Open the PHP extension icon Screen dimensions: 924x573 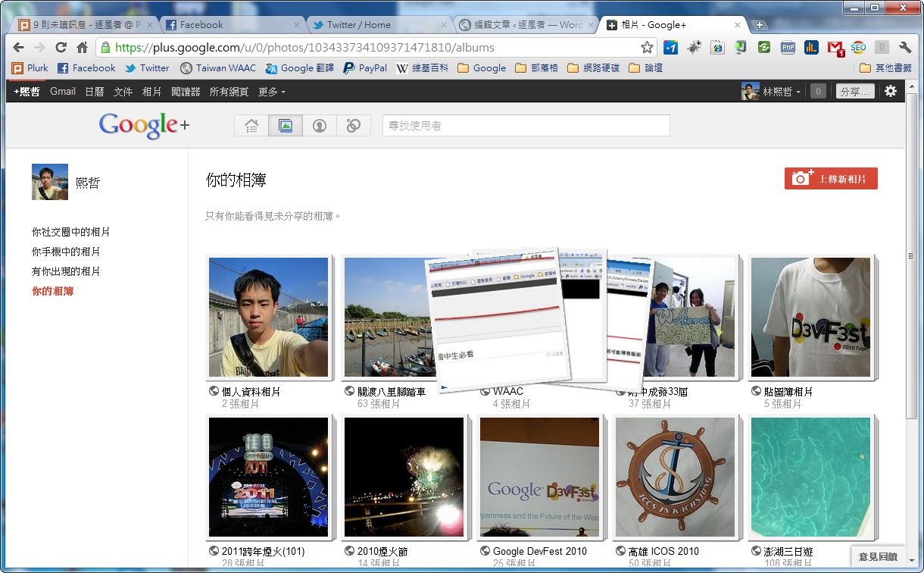click(x=788, y=47)
